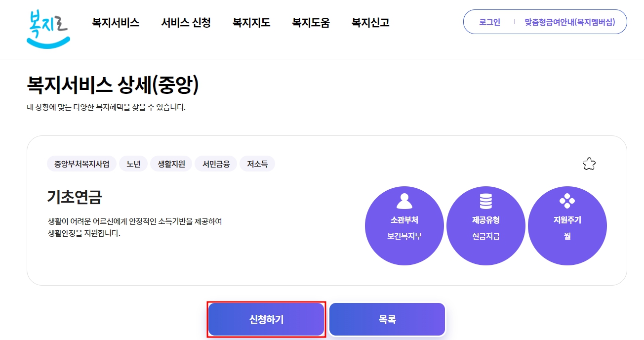This screenshot has height=340, width=644.
Task: Open the 복지지도 menu
Action: pyautogui.click(x=251, y=22)
